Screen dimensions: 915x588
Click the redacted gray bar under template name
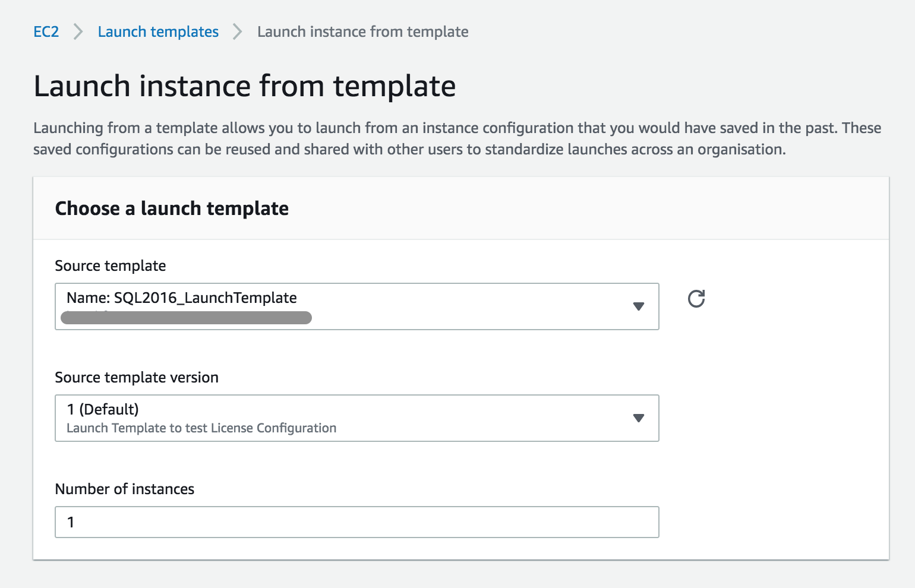(186, 318)
